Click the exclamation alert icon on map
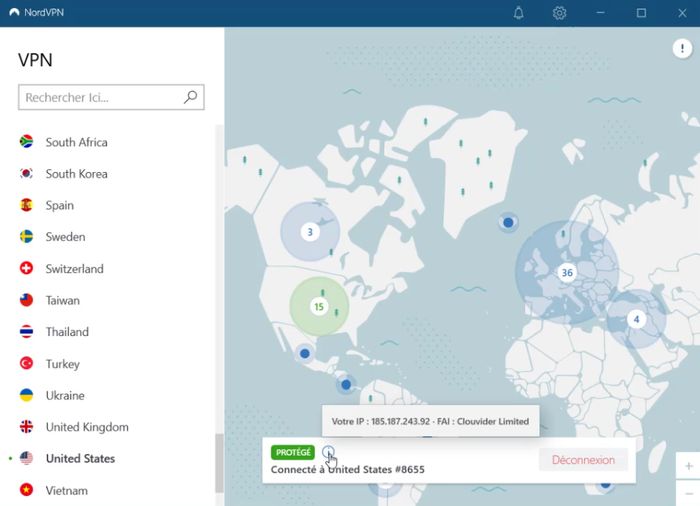This screenshot has width=700, height=506. tap(682, 48)
